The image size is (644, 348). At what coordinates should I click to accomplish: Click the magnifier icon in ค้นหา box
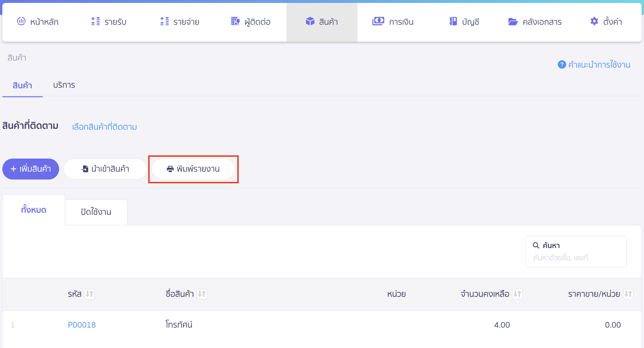pyautogui.click(x=536, y=245)
